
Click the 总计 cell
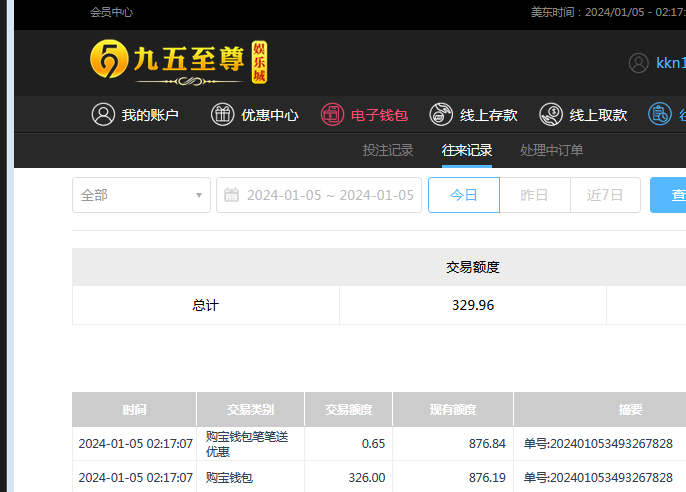206,305
